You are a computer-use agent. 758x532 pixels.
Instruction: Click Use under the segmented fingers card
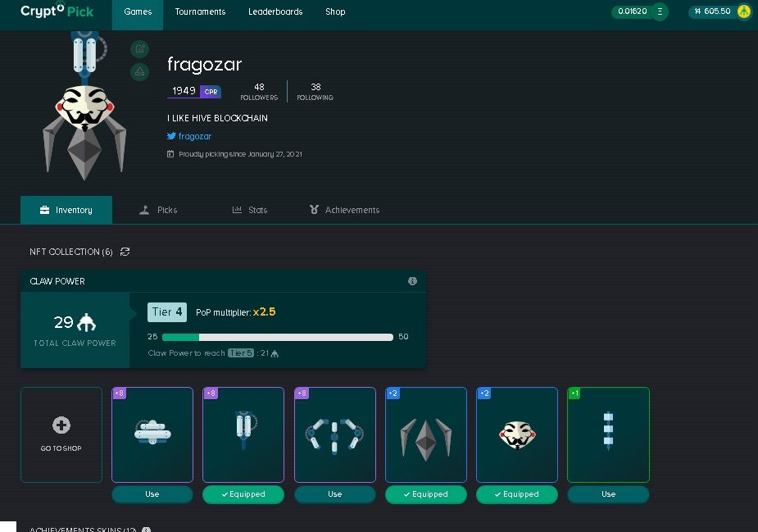[x=334, y=494]
